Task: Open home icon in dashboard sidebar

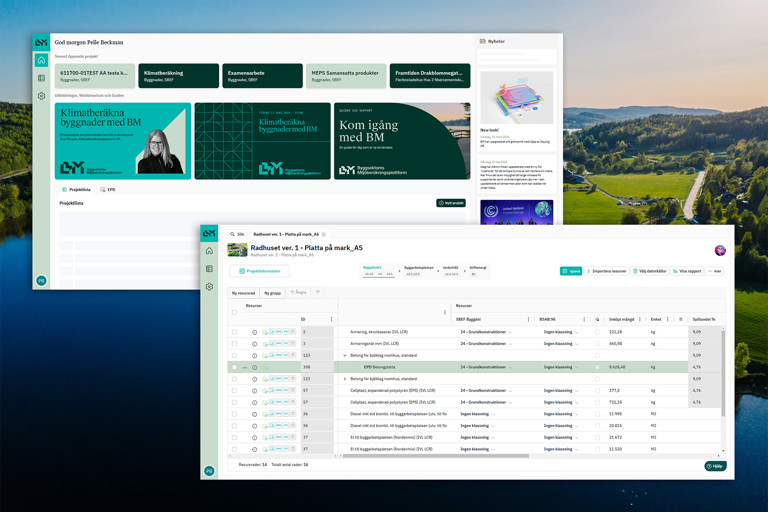Action: (41, 61)
